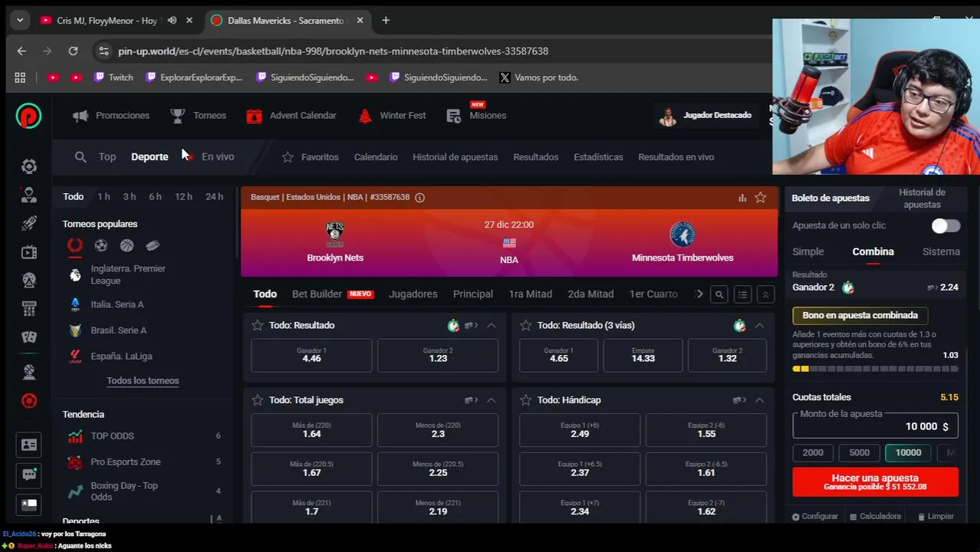Screen dimensions: 980x552
Task: Click the event info icon beside #33587638
Action: tap(419, 198)
